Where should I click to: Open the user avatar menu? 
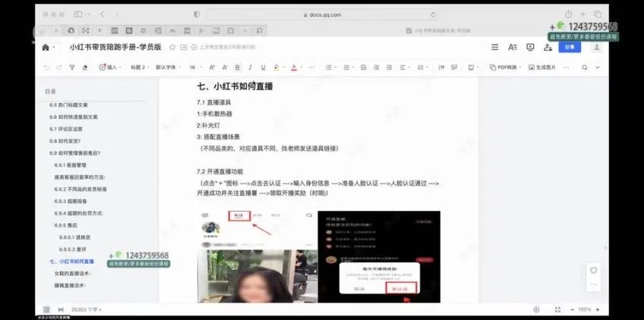[x=596, y=47]
